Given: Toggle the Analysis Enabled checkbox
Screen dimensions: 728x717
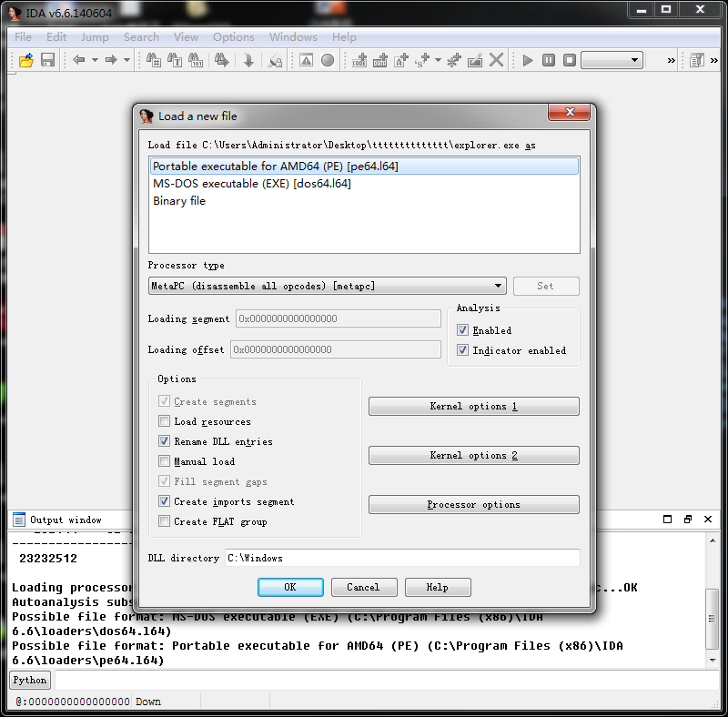Looking at the screenshot, I should click(462, 330).
